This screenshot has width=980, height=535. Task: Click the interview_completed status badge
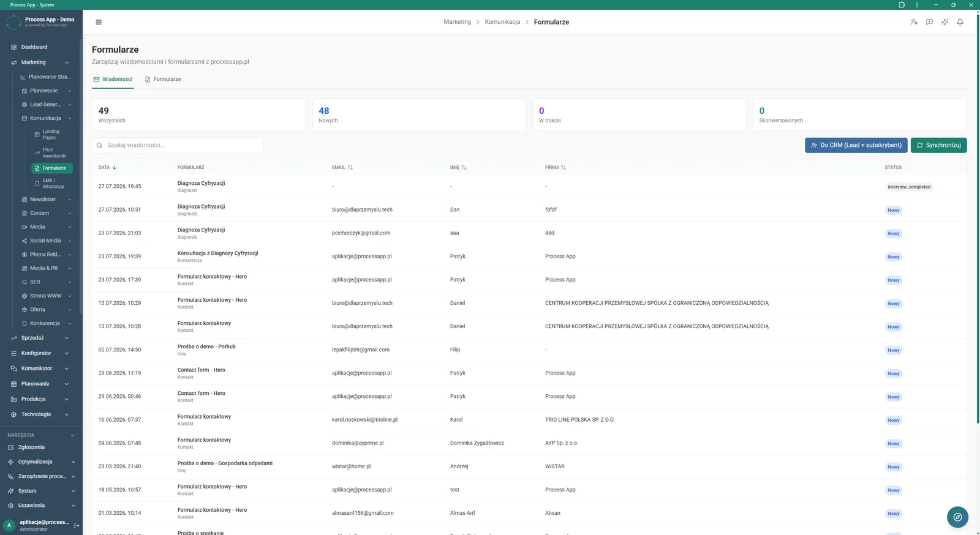pyautogui.click(x=909, y=187)
